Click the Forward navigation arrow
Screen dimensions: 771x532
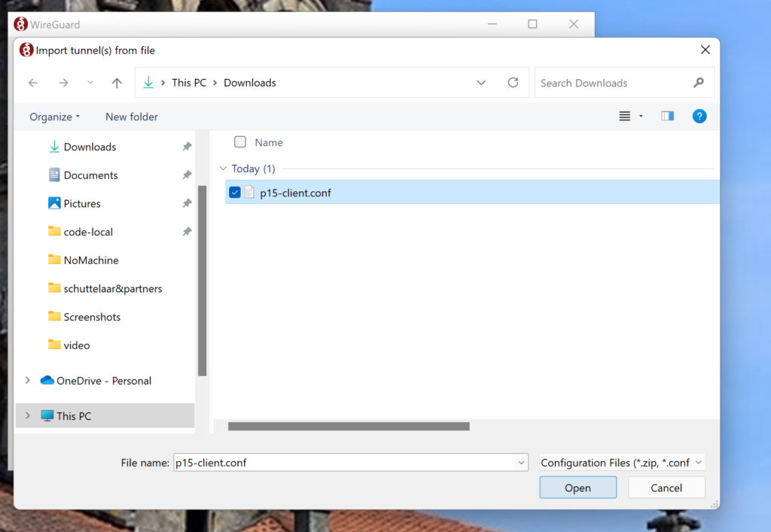[63, 83]
